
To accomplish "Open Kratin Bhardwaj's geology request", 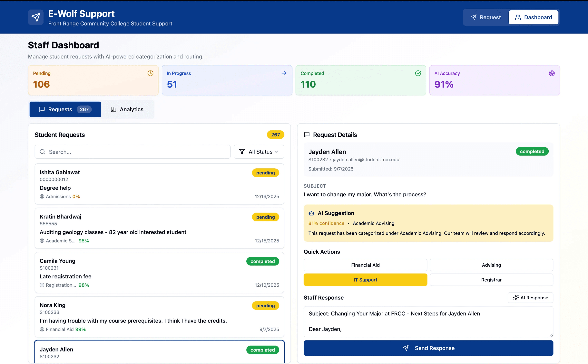I will click(159, 228).
